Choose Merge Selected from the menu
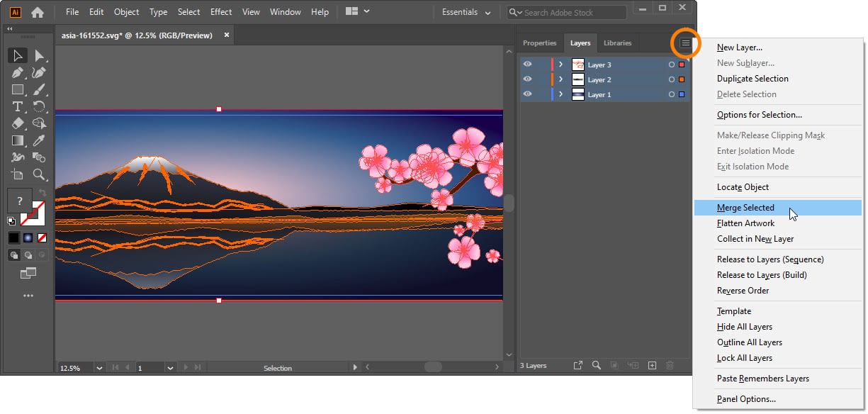This screenshot has width=868, height=414. click(745, 207)
